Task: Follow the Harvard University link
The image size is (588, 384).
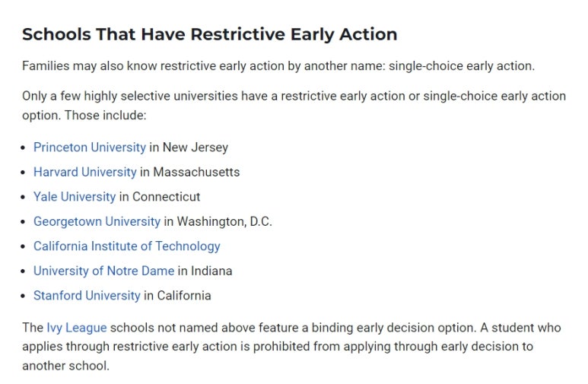Action: 85,172
